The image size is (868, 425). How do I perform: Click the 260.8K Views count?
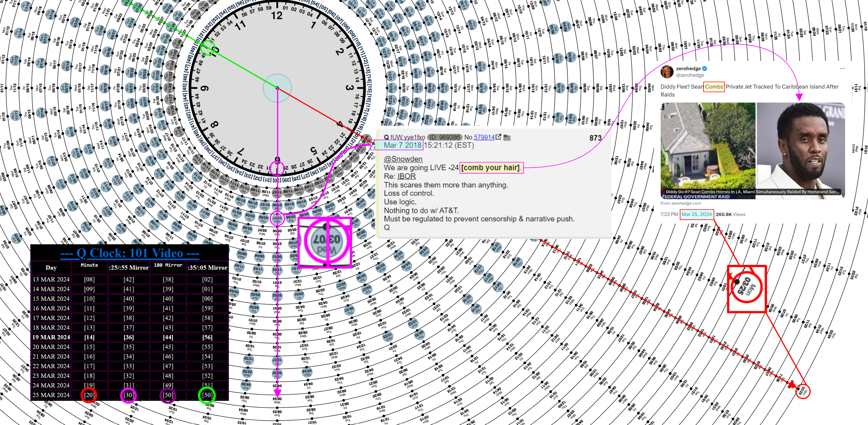[x=730, y=214]
